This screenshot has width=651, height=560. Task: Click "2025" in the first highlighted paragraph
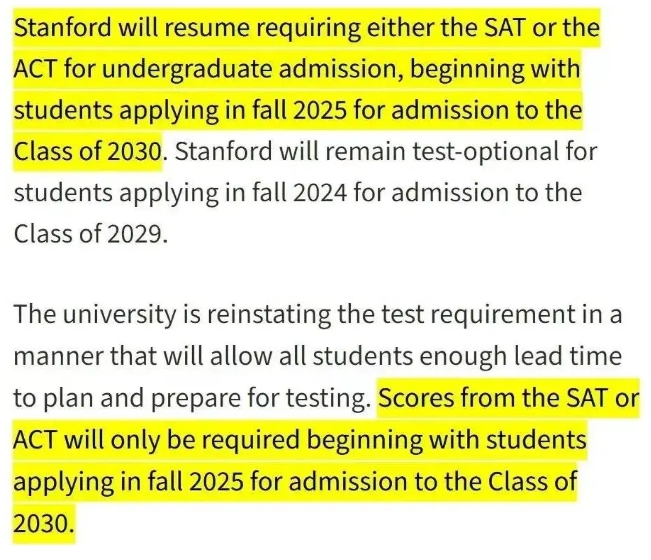click(x=321, y=110)
